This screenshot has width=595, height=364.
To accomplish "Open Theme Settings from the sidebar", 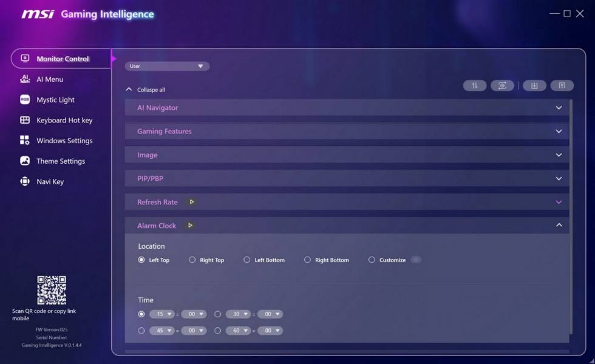I will coord(60,161).
